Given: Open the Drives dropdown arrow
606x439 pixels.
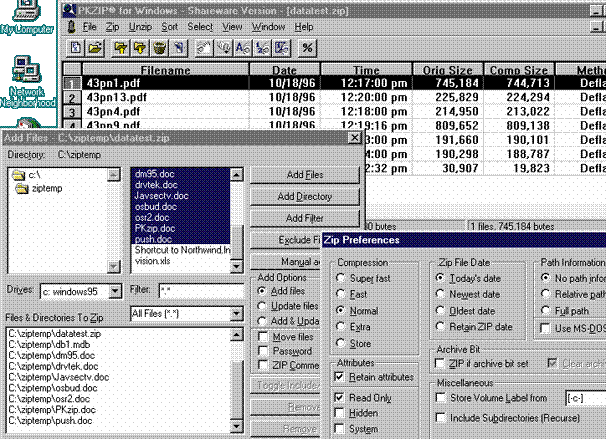Looking at the screenshot, I should (x=115, y=291).
